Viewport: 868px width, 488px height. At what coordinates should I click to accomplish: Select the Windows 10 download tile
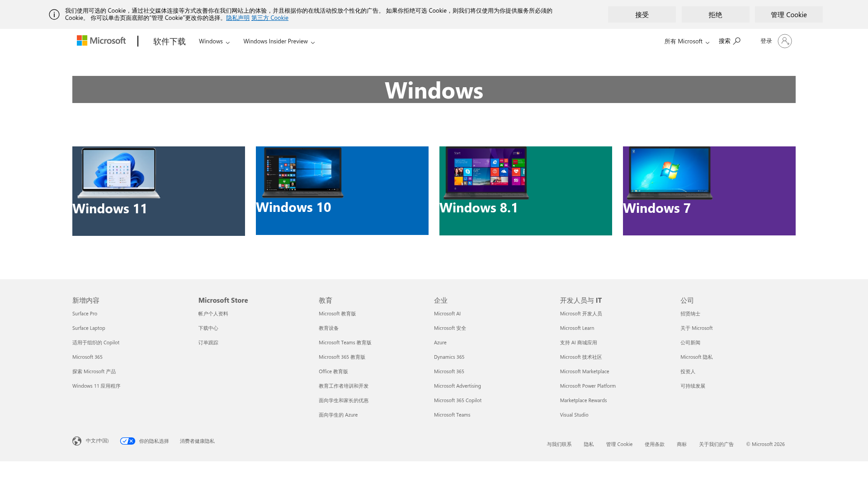click(x=342, y=190)
